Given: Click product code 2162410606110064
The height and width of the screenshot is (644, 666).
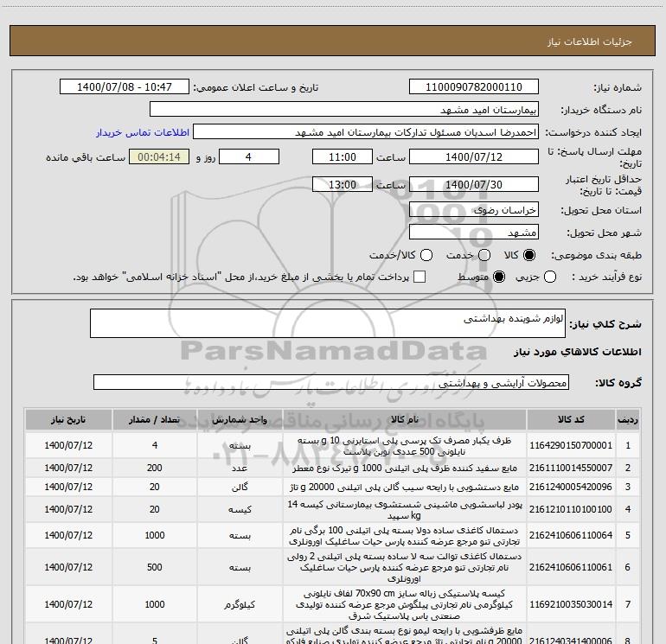Looking at the screenshot, I should pos(571,535).
